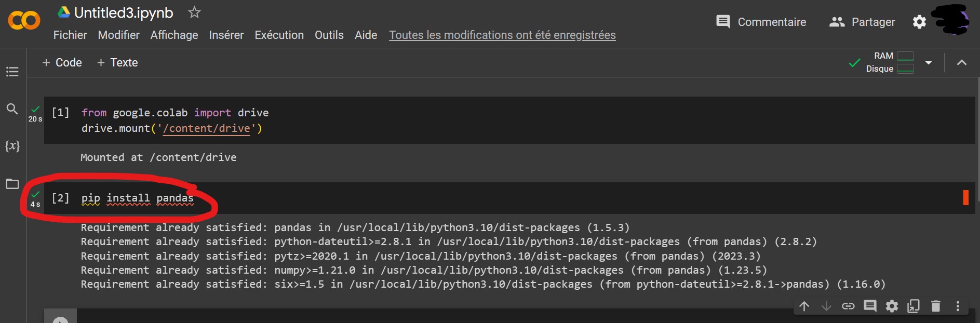Open the Insérer menu
The image size is (980, 323).
226,35
